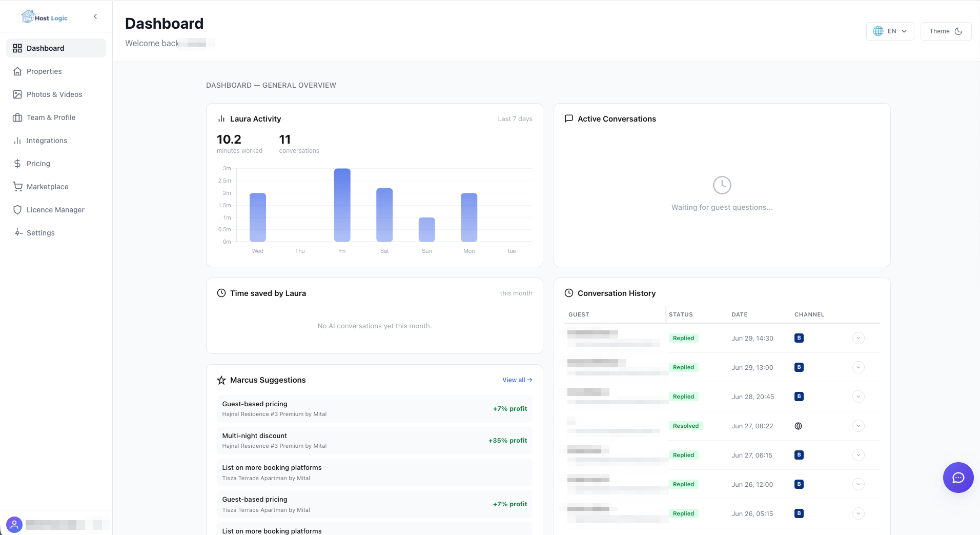The height and width of the screenshot is (535, 980).
Task: Open the floating chat support bubble
Action: (958, 478)
